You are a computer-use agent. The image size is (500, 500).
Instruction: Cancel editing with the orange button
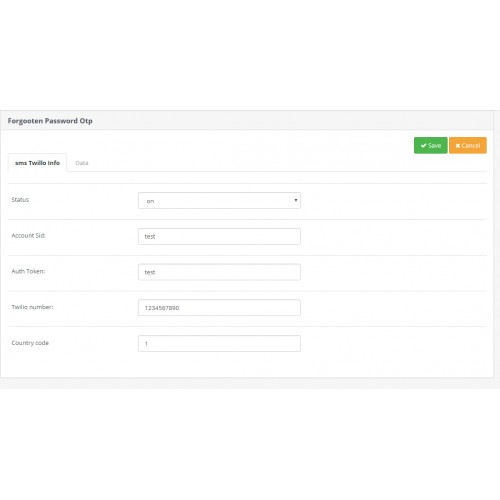click(468, 145)
